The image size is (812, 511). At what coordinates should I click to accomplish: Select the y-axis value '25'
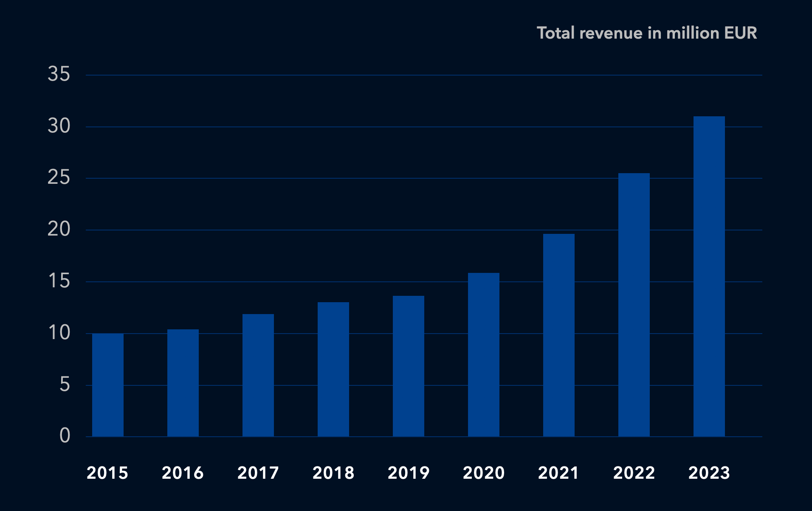pyautogui.click(x=59, y=177)
